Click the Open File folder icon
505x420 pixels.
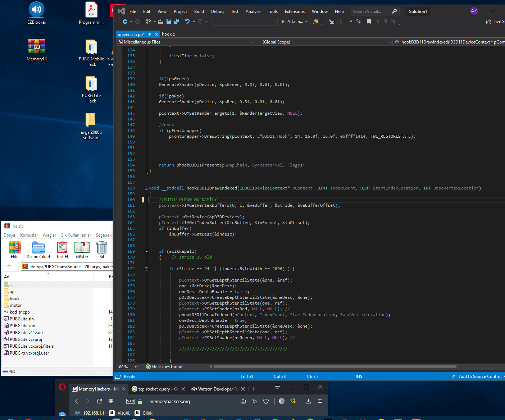(161, 22)
